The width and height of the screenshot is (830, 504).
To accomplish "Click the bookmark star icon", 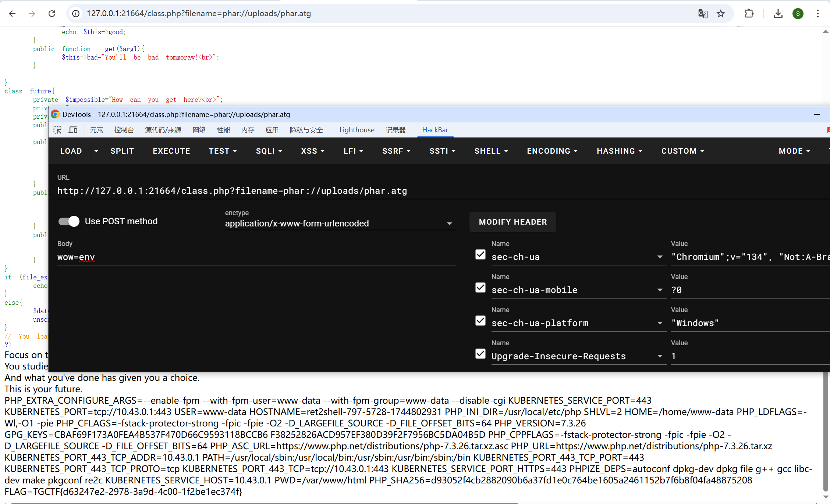I will click(721, 14).
